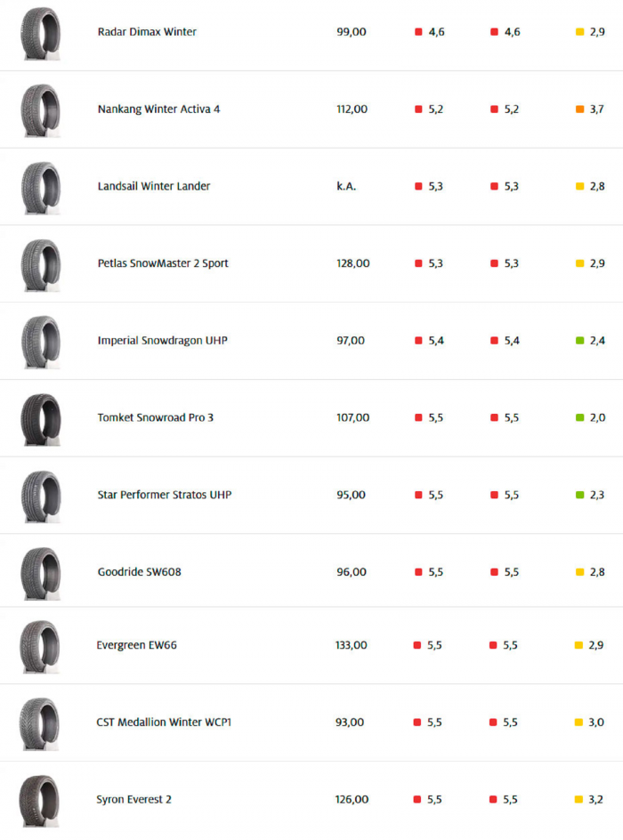Click the 133,00 price for Evergreen EW66
623x840 pixels.
351,645
